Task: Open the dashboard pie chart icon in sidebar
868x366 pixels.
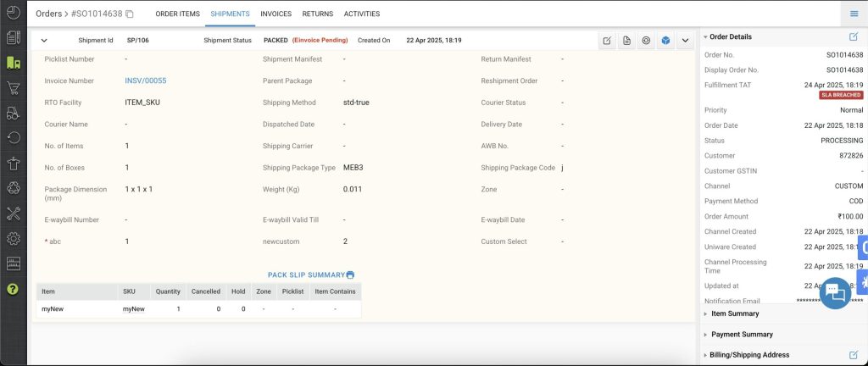Action: [13, 14]
